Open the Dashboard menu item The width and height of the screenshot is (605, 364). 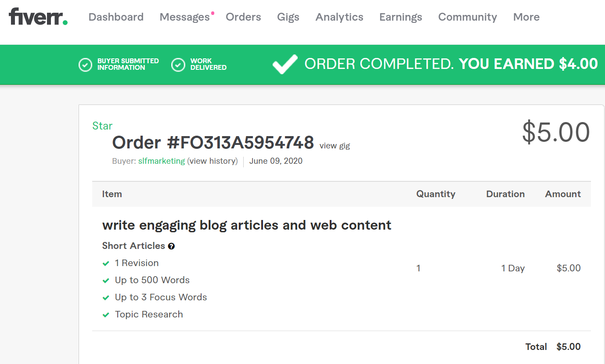[116, 17]
